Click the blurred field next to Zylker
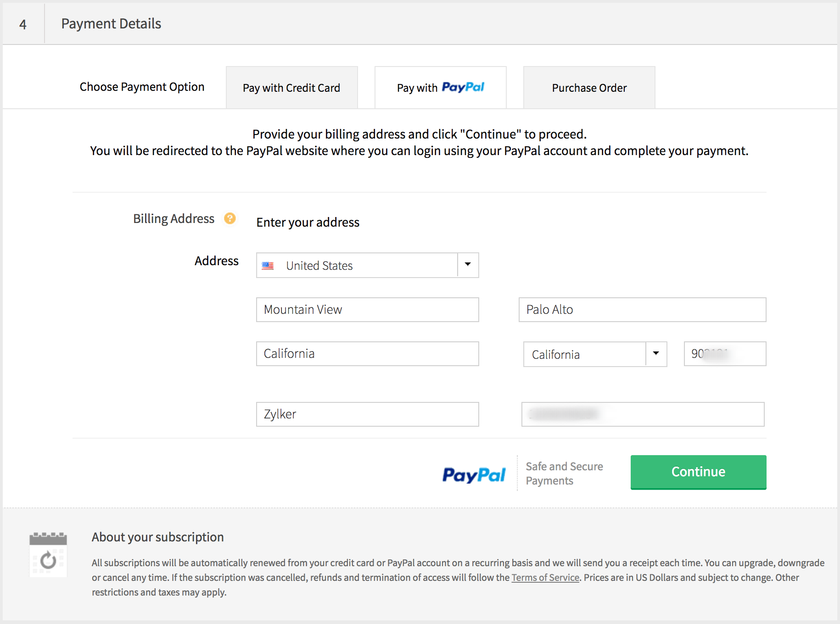The height and width of the screenshot is (624, 840). (x=643, y=414)
